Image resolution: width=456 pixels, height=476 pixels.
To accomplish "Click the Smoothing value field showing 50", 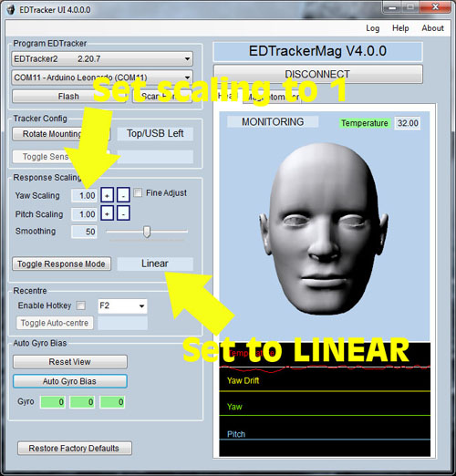I will click(x=84, y=232).
